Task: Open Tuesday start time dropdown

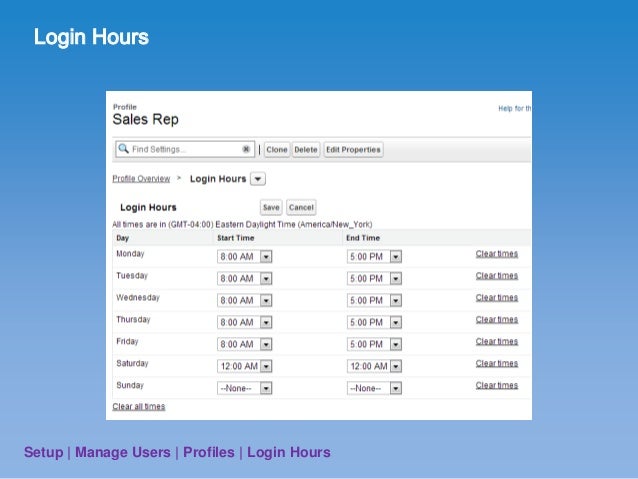Action: [245, 279]
